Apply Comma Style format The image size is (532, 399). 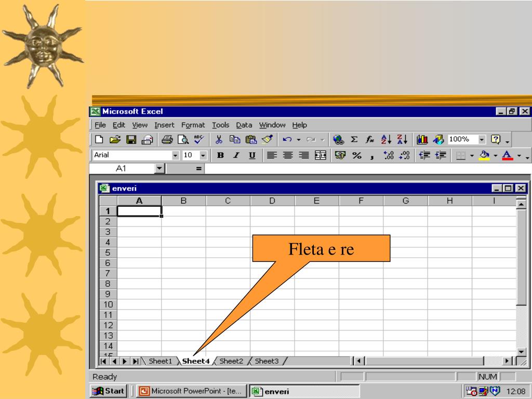[x=372, y=156]
